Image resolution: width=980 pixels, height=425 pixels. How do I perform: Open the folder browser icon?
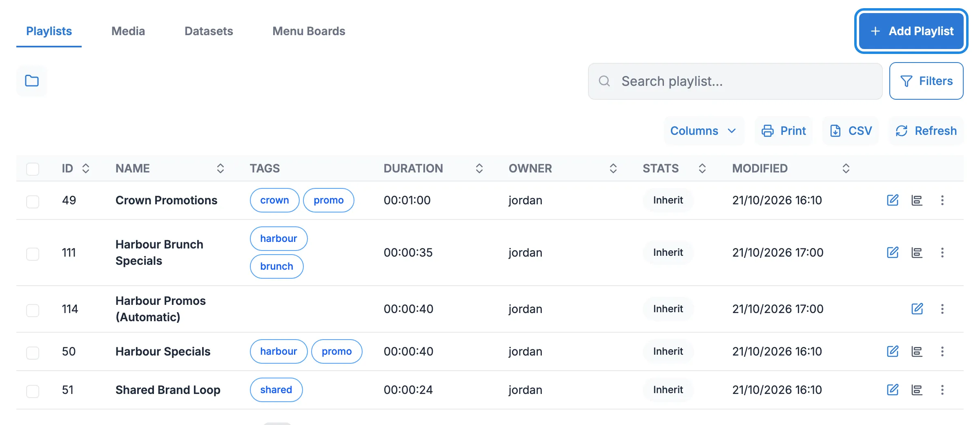point(32,81)
